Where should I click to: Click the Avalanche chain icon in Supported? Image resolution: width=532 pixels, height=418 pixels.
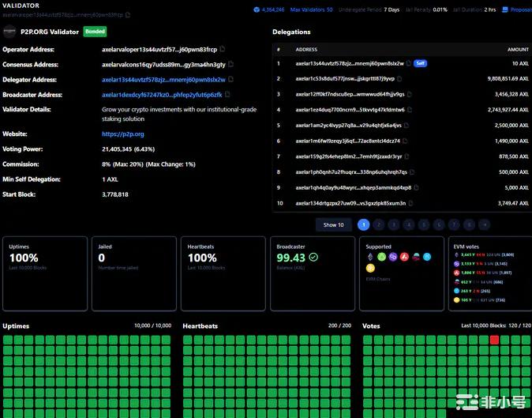(404, 257)
